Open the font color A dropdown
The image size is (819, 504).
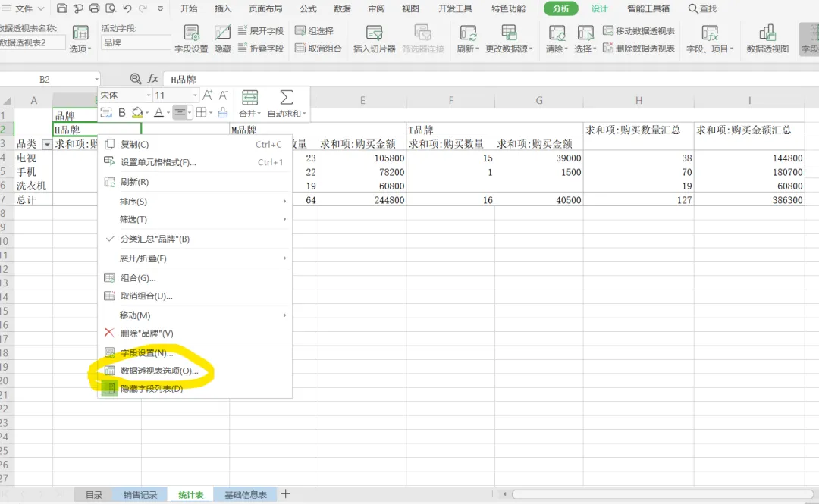[x=168, y=113]
